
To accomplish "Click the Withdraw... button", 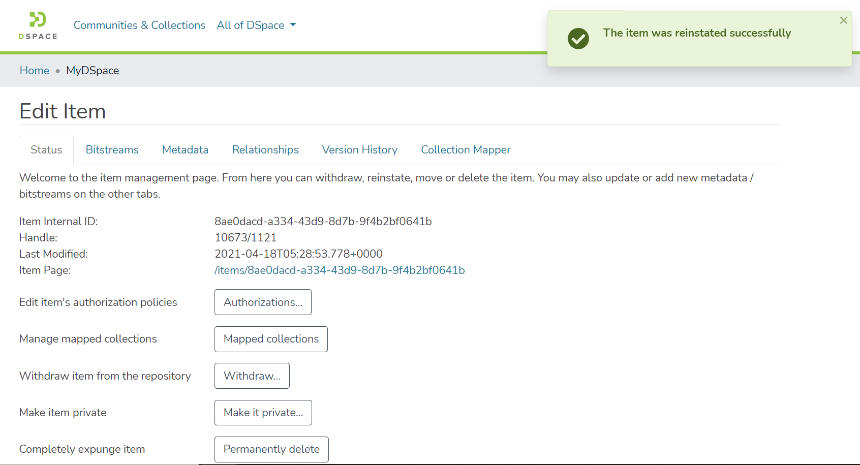I will point(252,375).
